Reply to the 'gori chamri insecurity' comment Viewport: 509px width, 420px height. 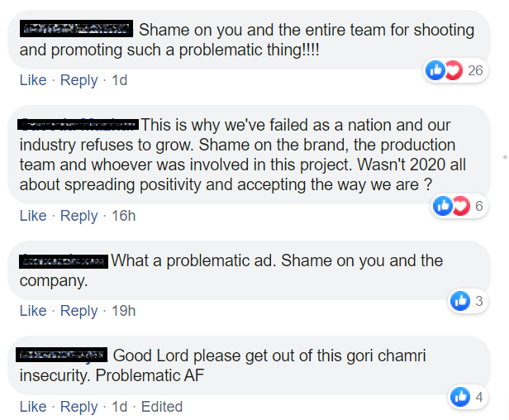click(x=78, y=406)
